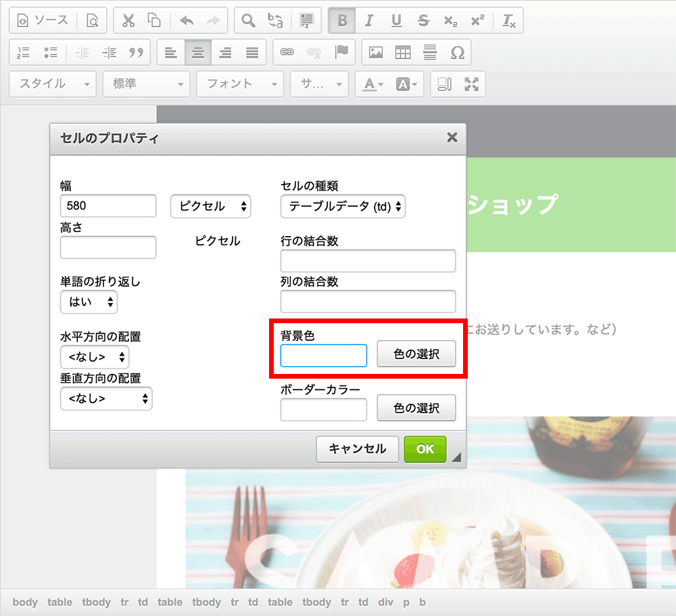Open the text color picker
Viewport: 676px width, 616px height.
(x=372, y=84)
